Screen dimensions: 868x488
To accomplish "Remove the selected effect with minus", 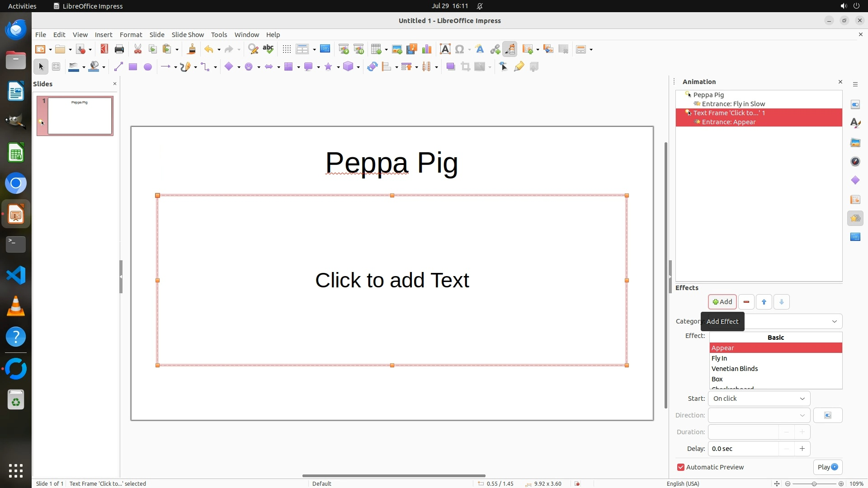I will (x=746, y=302).
